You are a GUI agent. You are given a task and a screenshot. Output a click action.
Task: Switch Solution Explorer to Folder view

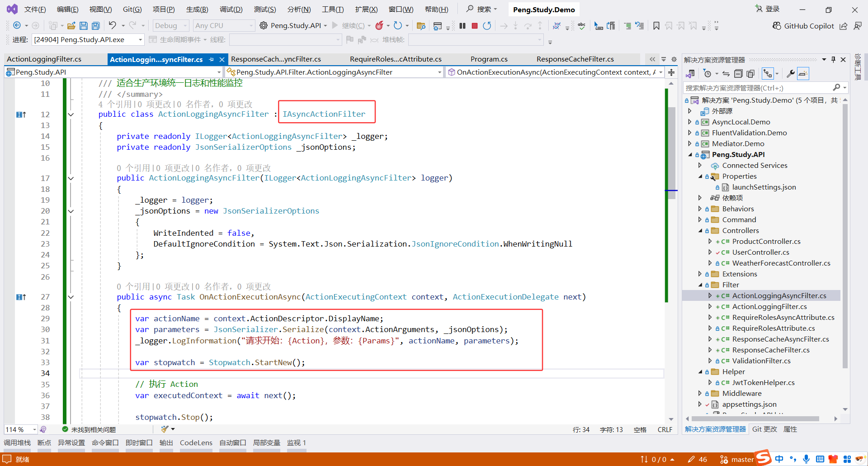[690, 73]
